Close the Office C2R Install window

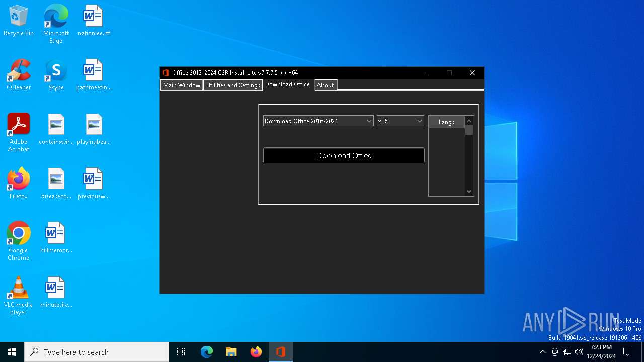tap(472, 73)
